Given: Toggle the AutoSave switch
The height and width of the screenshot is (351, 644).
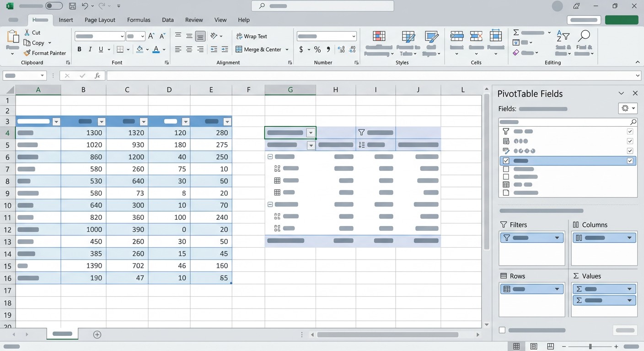Looking at the screenshot, I should click(54, 6).
